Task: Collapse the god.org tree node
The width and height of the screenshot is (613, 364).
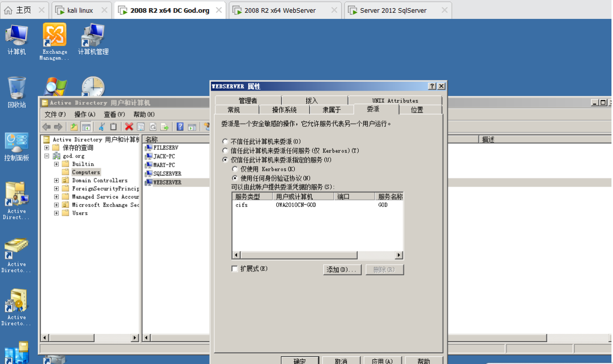Action: click(x=47, y=156)
